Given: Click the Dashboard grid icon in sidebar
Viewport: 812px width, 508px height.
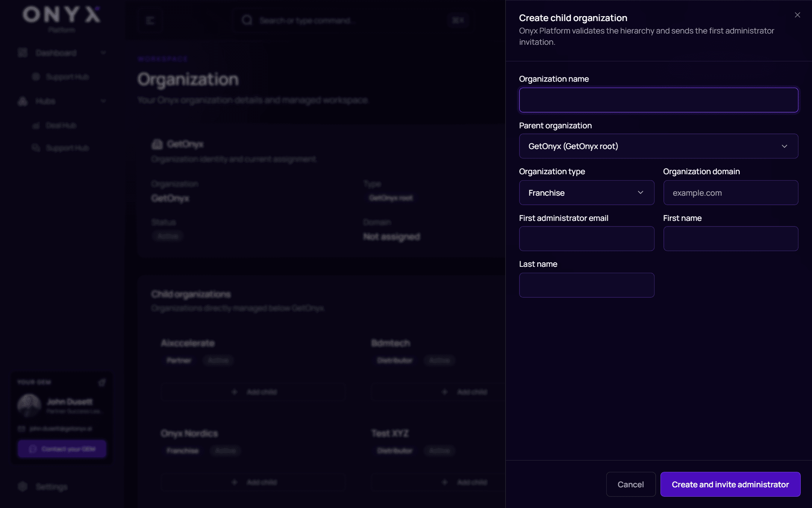Looking at the screenshot, I should 23,53.
